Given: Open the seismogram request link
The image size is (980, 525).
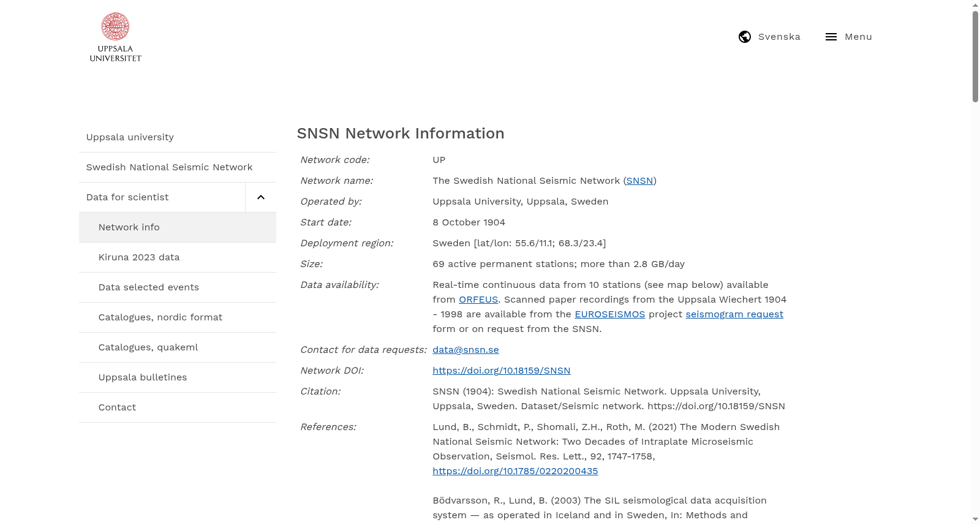Looking at the screenshot, I should pyautogui.click(x=734, y=314).
